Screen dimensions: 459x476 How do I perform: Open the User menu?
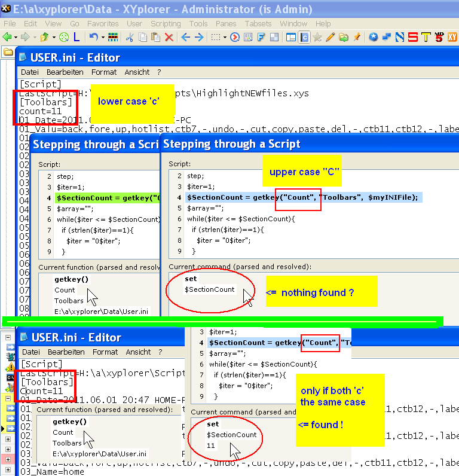click(x=134, y=24)
